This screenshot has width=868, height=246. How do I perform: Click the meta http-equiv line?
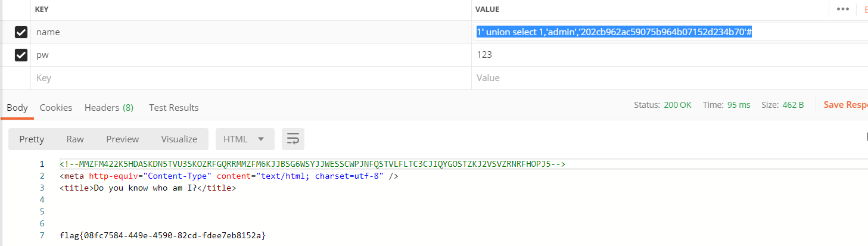pyautogui.click(x=229, y=176)
